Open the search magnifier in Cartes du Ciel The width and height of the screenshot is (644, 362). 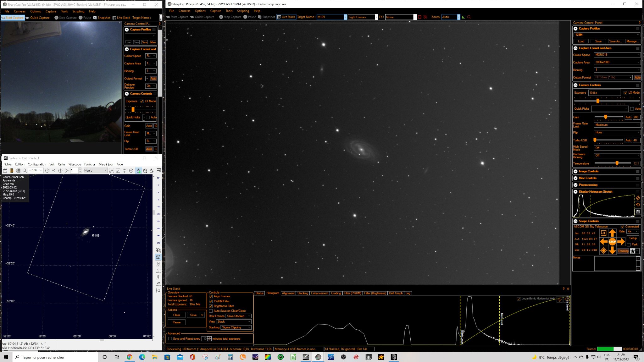point(25,171)
